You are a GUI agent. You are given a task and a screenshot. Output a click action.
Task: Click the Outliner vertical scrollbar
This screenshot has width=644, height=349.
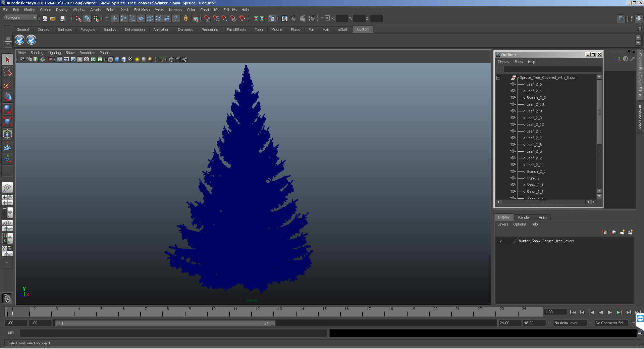click(x=599, y=112)
